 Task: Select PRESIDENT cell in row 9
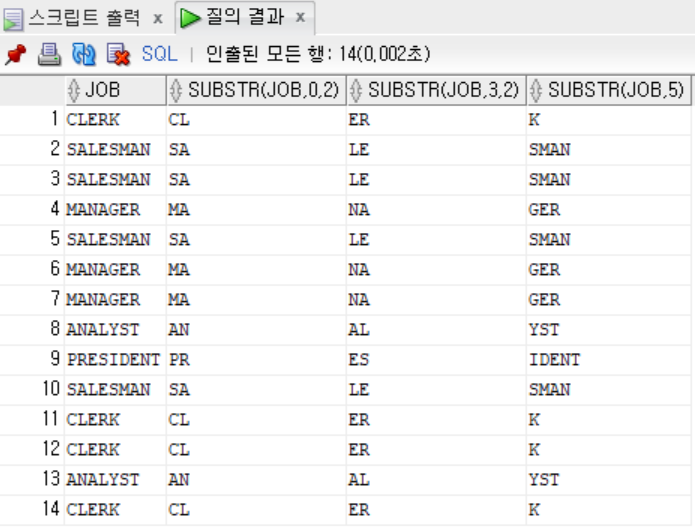tap(115, 360)
